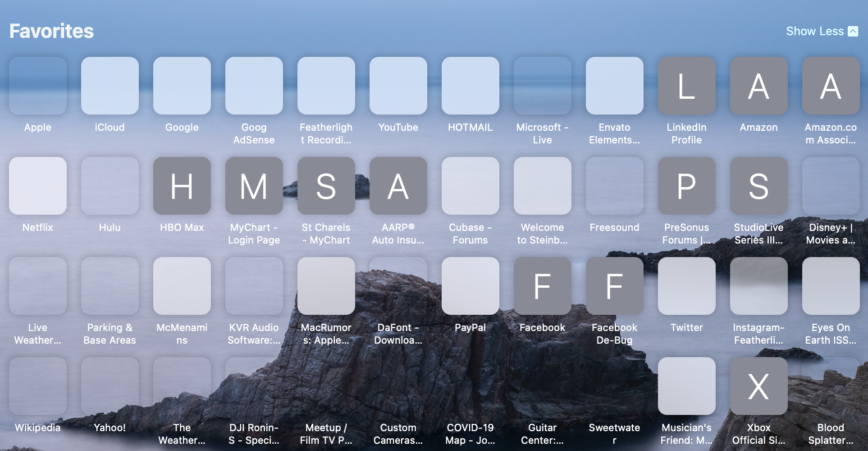Viewport: 868px width, 451px height.
Task: Open the PreSonus Forums favorite
Action: click(687, 186)
